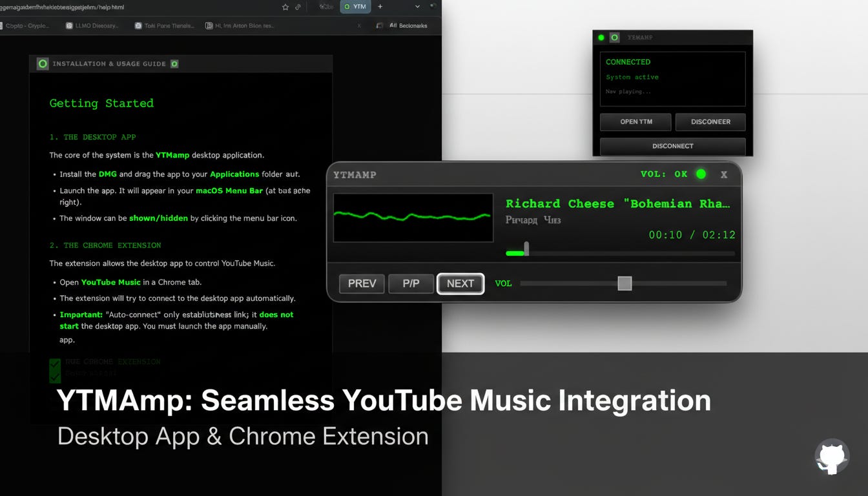
Task: Switch to the YTM browser tab
Action: click(x=355, y=6)
